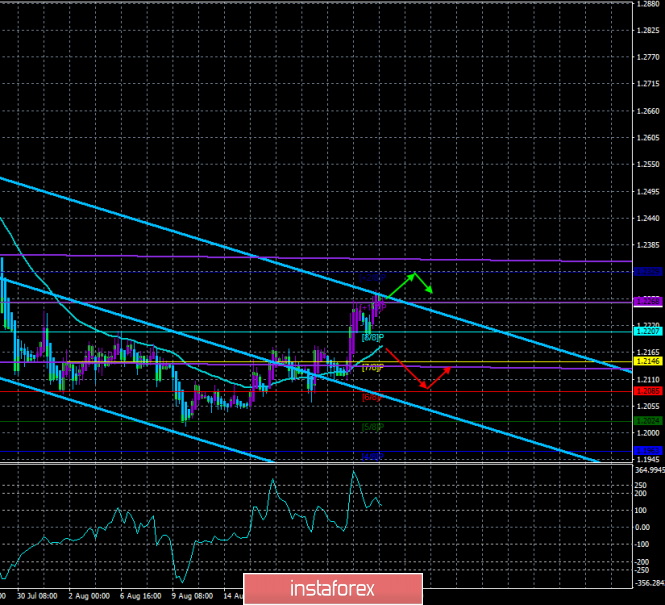Click the 2 Aug 00:00 date label

[x=89, y=596]
